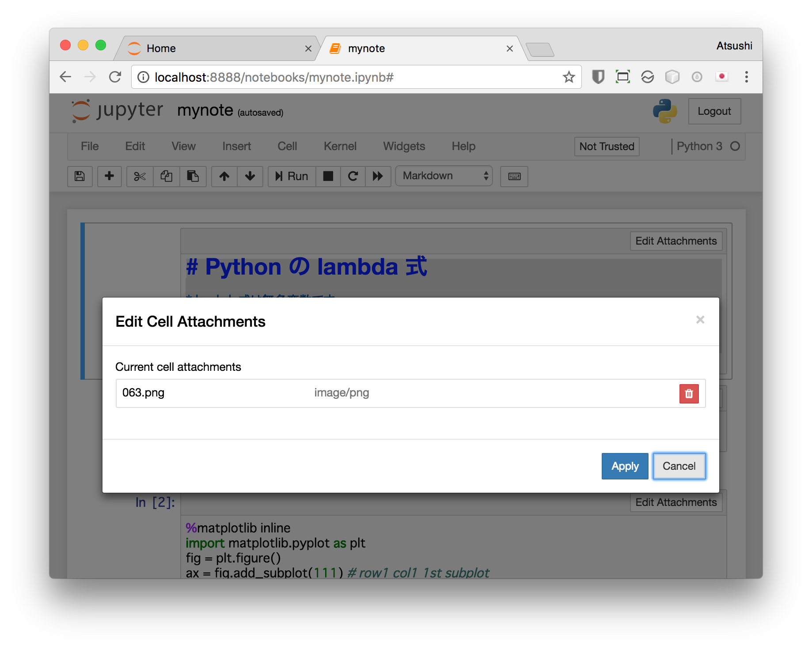This screenshot has height=649, width=812.
Task: Switch to the Home browser tab
Action: (216, 48)
